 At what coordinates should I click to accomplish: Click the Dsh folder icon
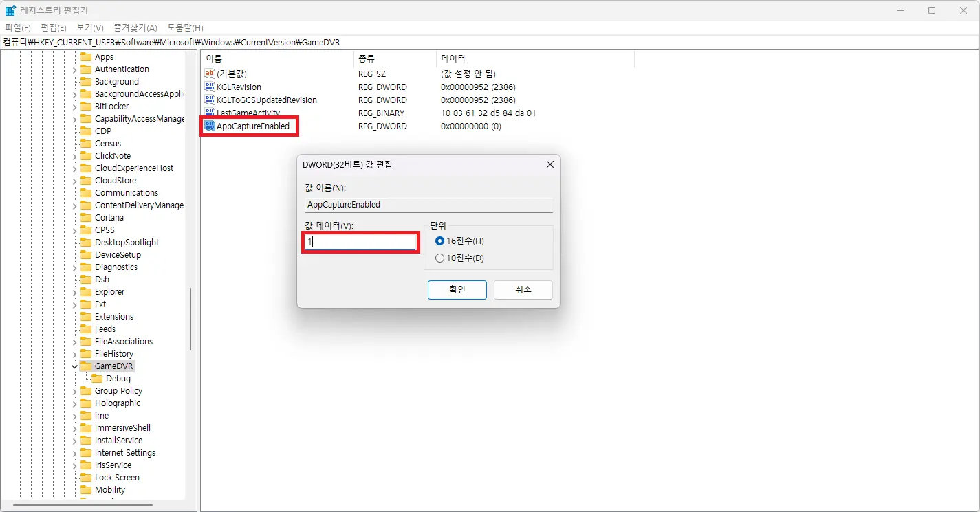(86, 280)
